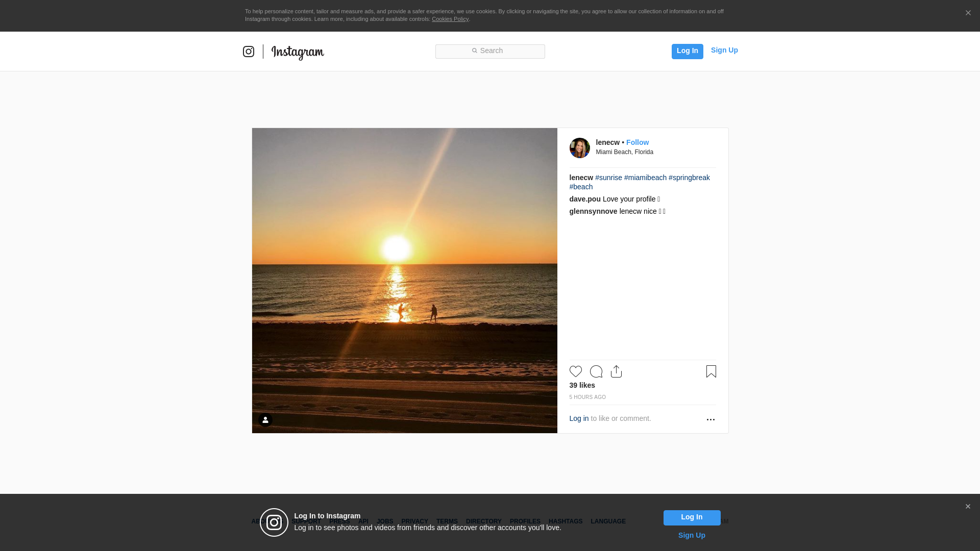Click the header Sign Up link
Viewport: 980px width, 551px height.
click(x=724, y=50)
